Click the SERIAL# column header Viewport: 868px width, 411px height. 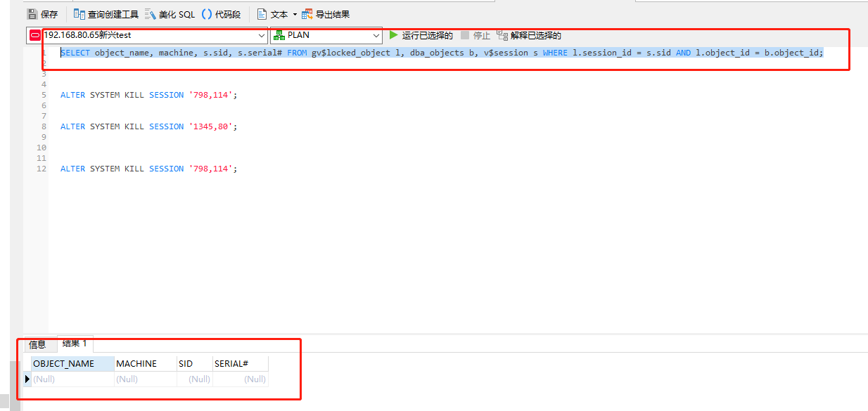[240, 364]
